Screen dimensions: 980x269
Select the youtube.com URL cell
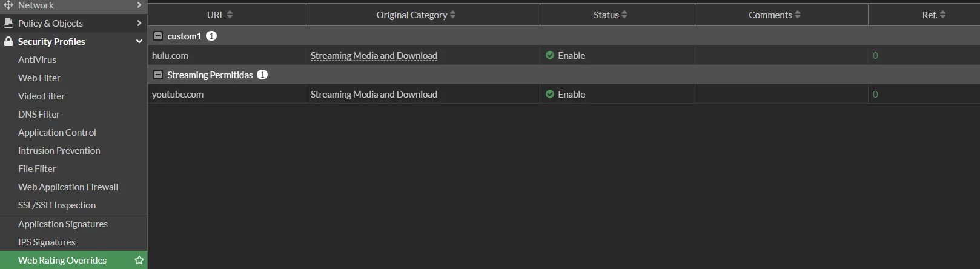point(227,94)
